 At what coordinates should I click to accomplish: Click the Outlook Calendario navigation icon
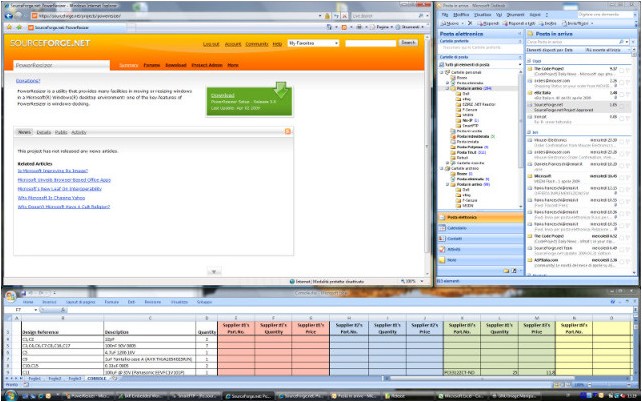pos(442,228)
